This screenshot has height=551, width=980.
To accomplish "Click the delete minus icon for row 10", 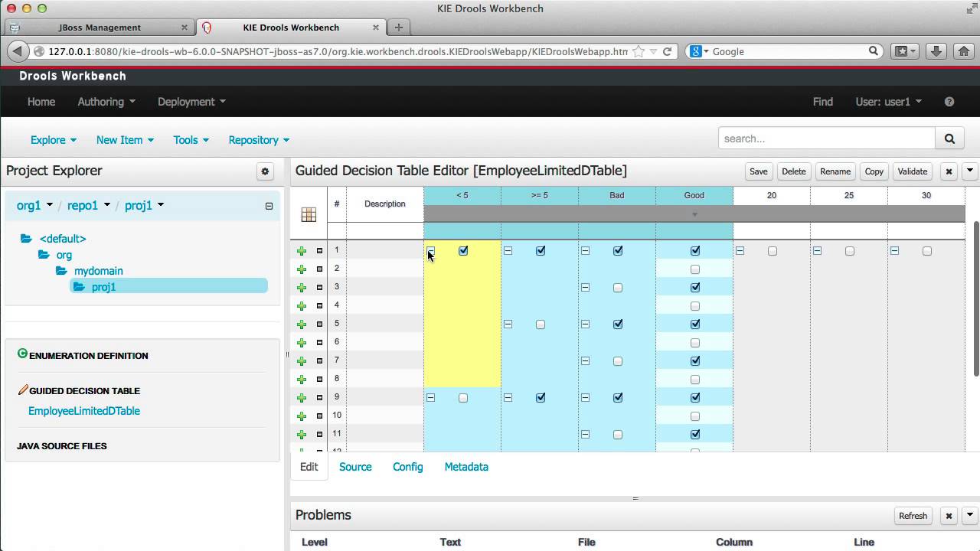I will tap(320, 416).
